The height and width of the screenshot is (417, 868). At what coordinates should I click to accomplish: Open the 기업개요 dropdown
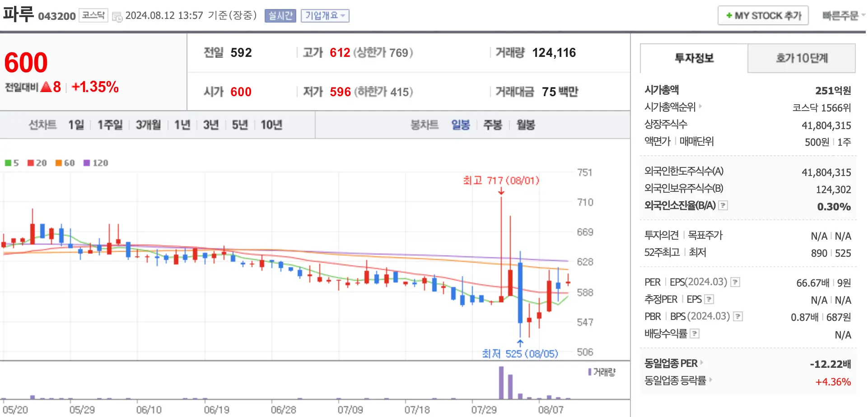325,15
